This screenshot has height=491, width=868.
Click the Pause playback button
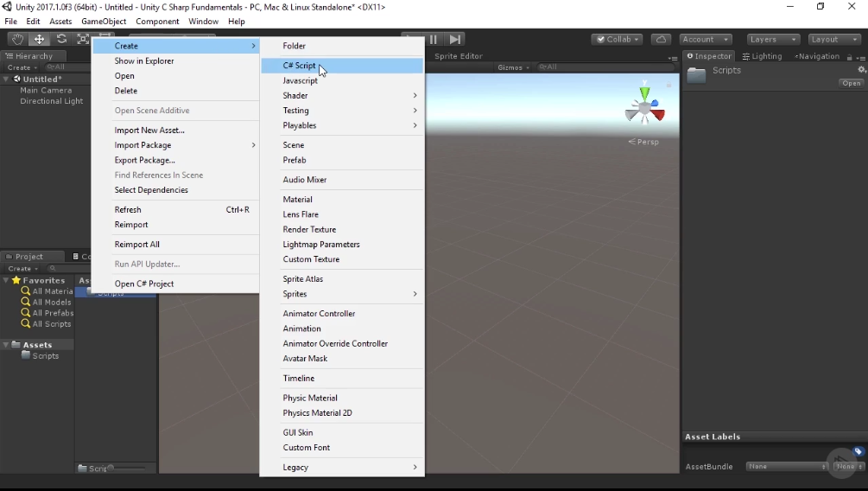[x=434, y=40]
